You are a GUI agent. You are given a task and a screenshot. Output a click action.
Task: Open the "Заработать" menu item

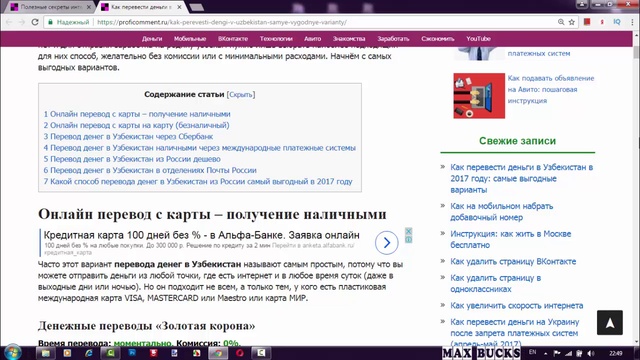pyautogui.click(x=393, y=39)
